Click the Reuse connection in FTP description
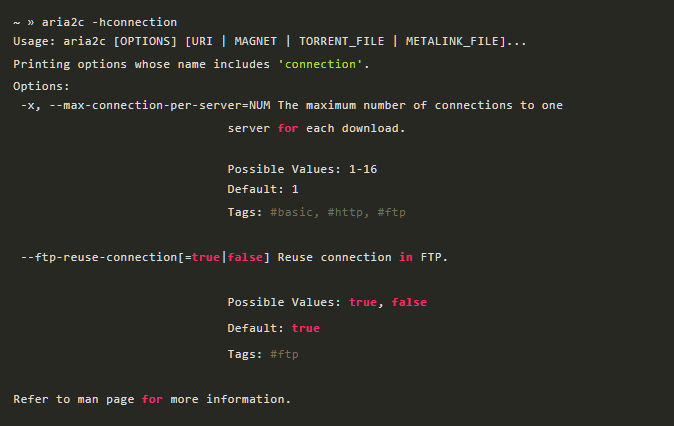Screen dimensions: 674x426 [x=362, y=257]
